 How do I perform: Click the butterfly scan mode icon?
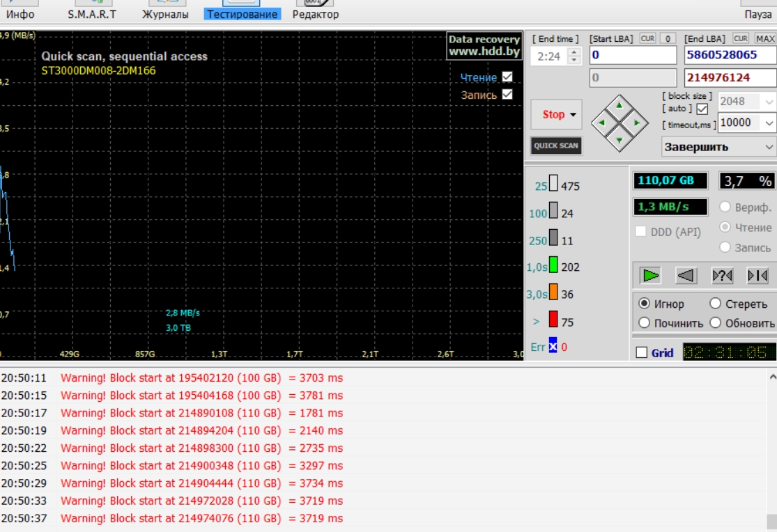[722, 276]
